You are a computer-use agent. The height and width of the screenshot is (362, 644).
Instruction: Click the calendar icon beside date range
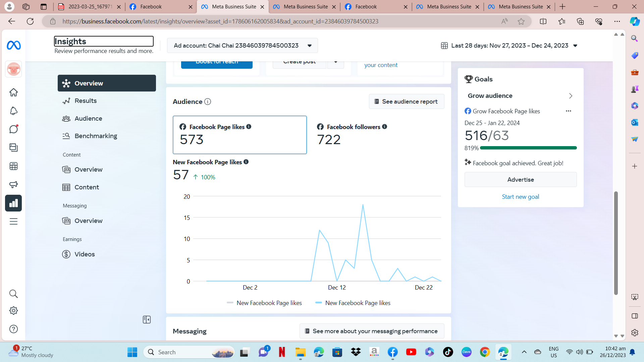[444, 46]
